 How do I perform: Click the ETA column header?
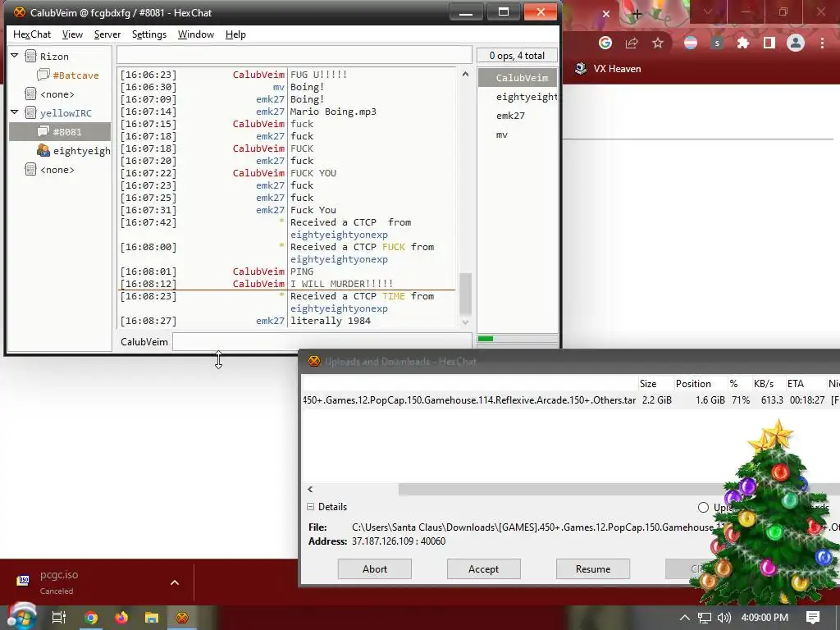point(796,384)
